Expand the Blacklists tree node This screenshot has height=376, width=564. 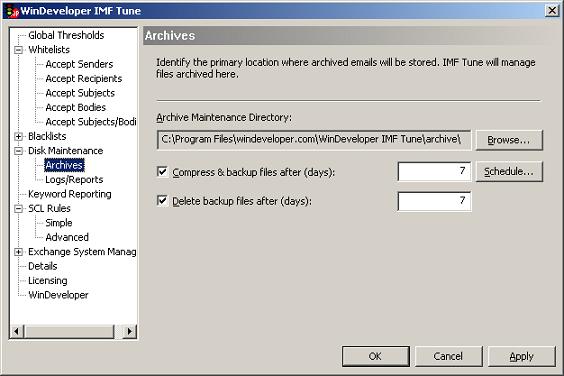18,136
